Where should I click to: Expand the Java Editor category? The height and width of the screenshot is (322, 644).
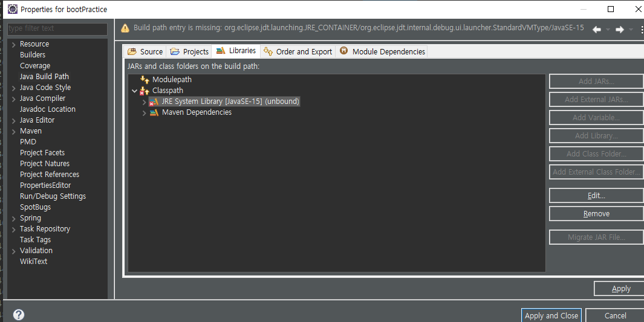(x=13, y=121)
